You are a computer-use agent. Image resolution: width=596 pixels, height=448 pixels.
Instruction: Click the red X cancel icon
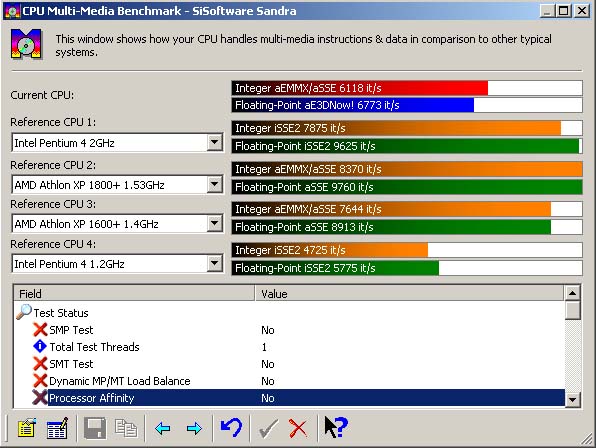click(x=298, y=428)
